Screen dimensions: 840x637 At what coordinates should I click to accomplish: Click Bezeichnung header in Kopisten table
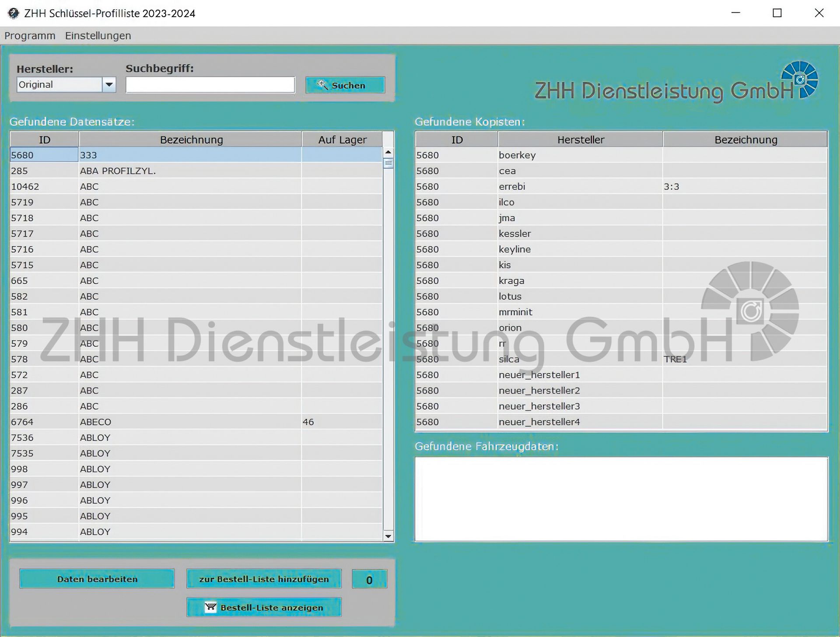point(745,139)
